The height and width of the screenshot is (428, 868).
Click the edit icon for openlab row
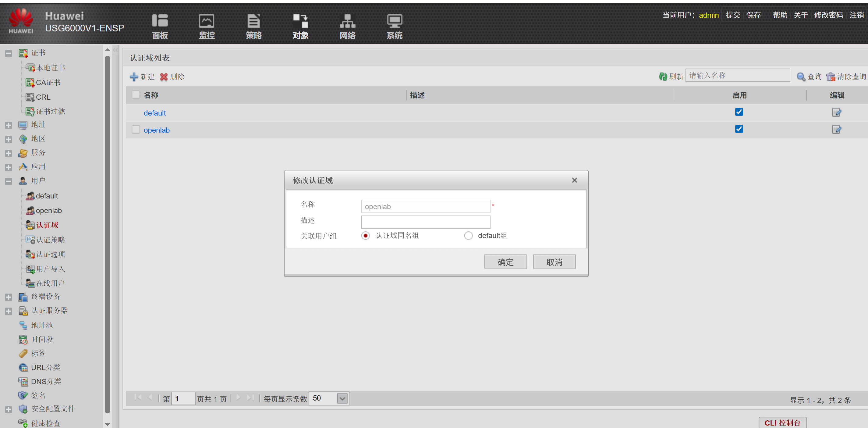pyautogui.click(x=836, y=130)
